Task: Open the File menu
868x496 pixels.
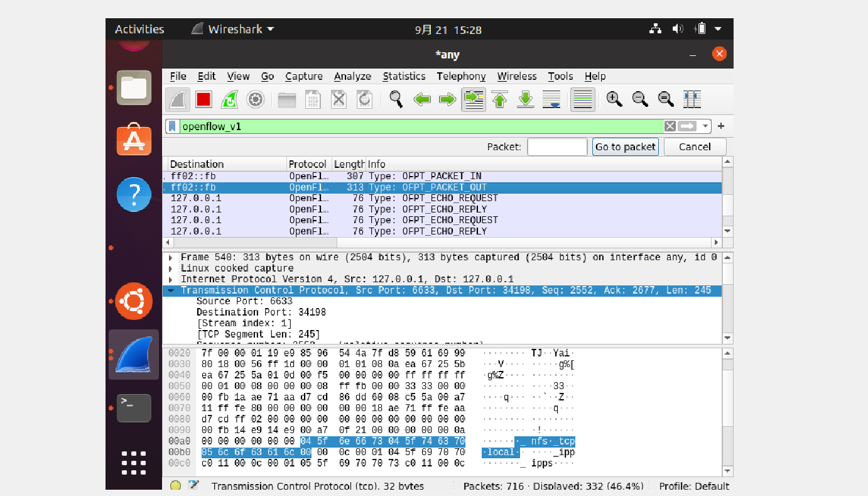Action: point(178,76)
